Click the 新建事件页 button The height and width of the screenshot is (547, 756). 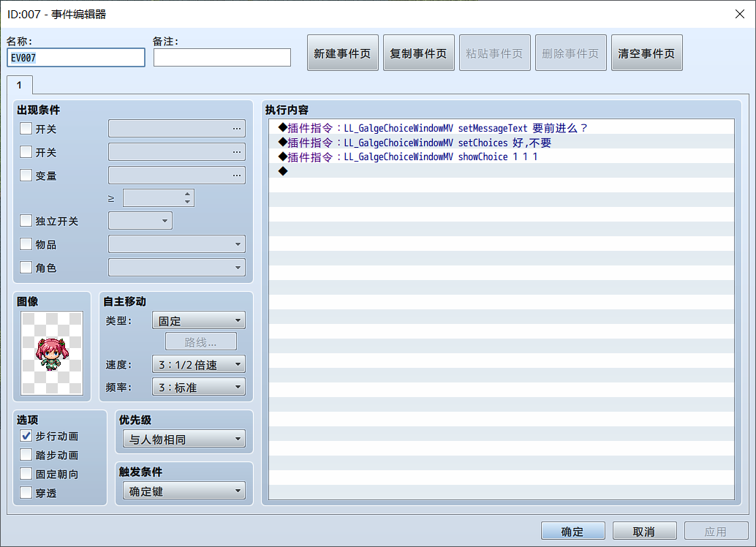point(342,53)
